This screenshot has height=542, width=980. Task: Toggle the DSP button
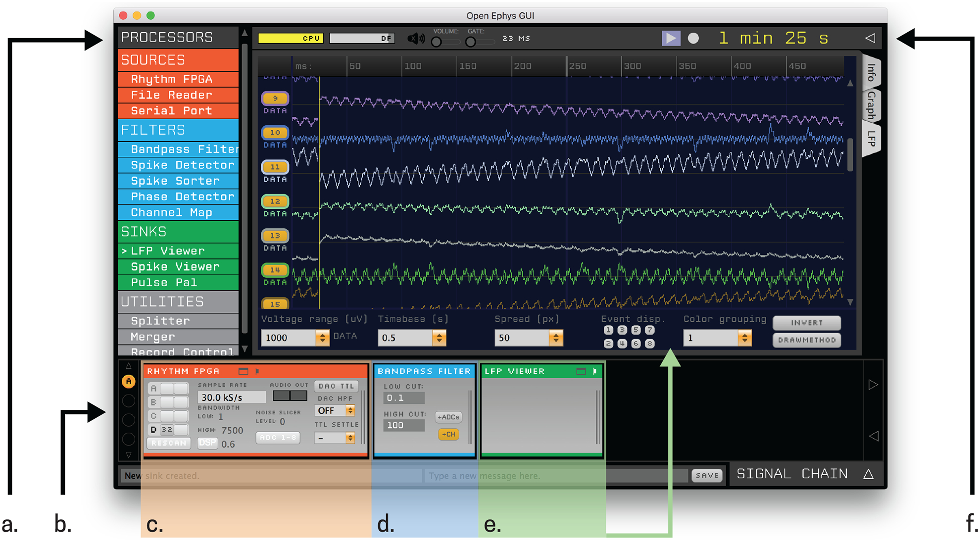click(207, 443)
